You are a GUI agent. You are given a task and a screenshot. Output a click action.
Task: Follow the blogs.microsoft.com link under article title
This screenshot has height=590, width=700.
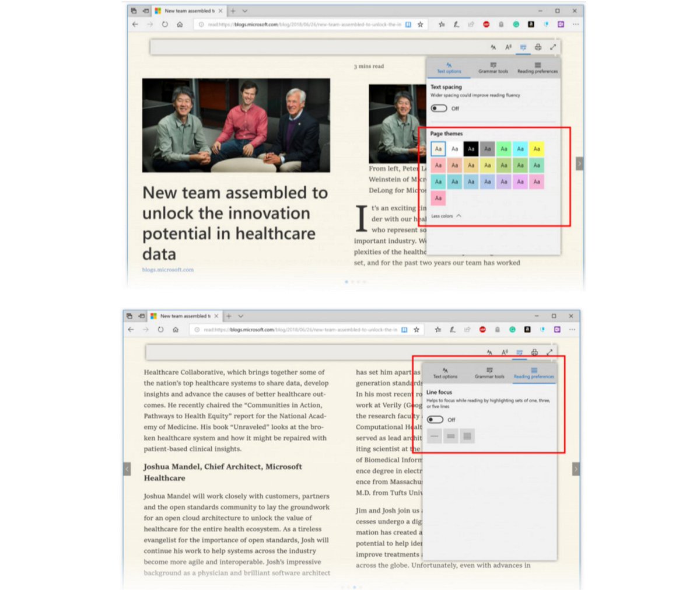(x=168, y=270)
